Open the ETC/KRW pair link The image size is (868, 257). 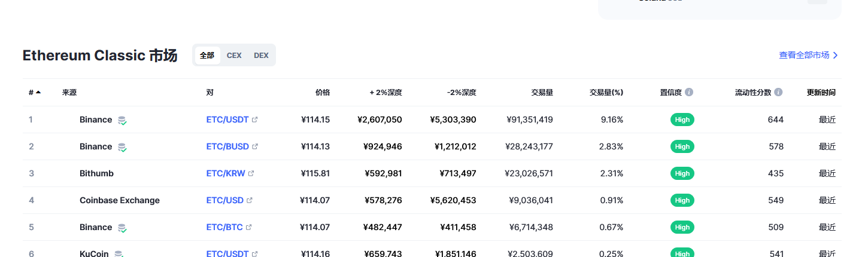click(226, 173)
